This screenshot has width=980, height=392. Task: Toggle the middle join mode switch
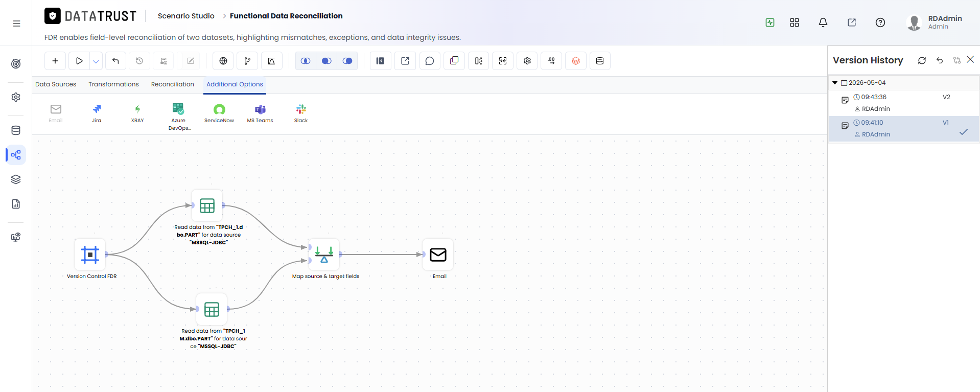point(326,61)
